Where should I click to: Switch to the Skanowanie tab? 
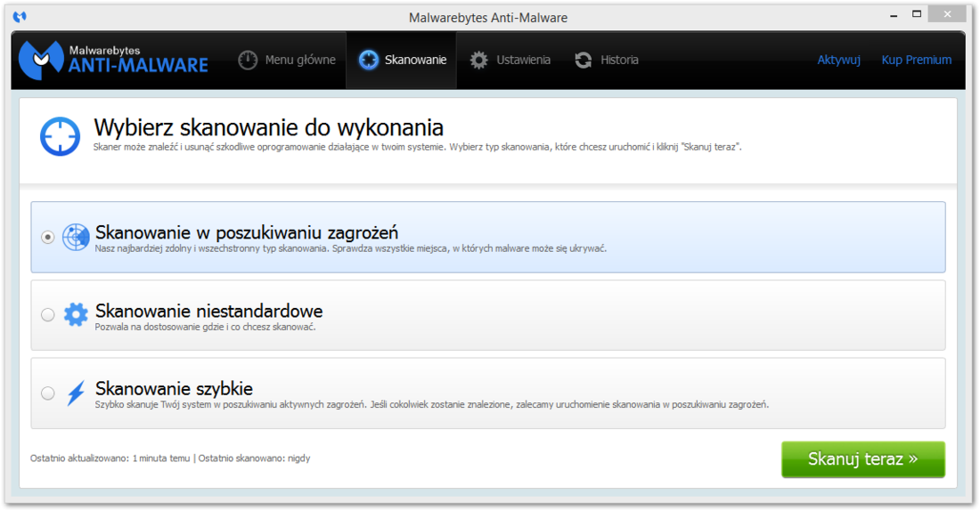pyautogui.click(x=402, y=60)
